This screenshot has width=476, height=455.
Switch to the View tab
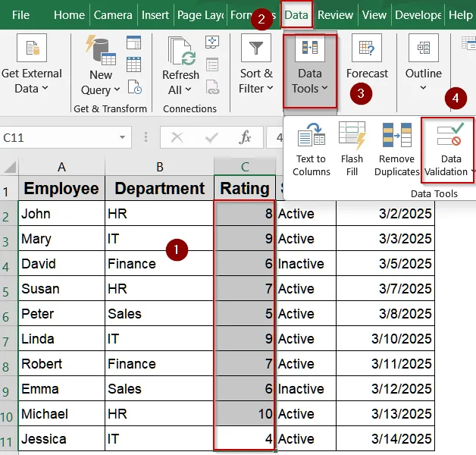374,15
